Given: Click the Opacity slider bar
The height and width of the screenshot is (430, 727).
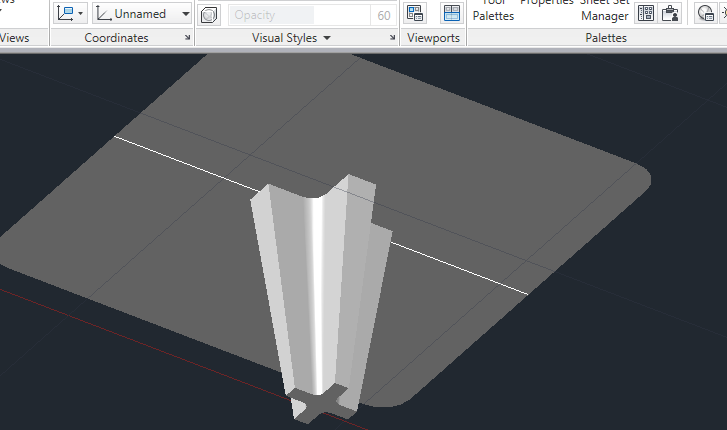Looking at the screenshot, I should (x=272, y=15).
